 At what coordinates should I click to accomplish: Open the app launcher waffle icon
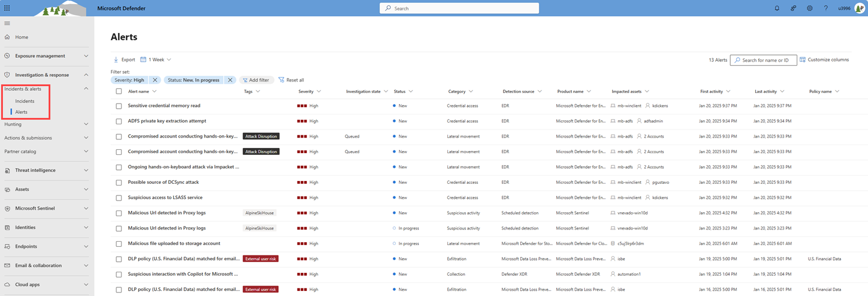7,8
